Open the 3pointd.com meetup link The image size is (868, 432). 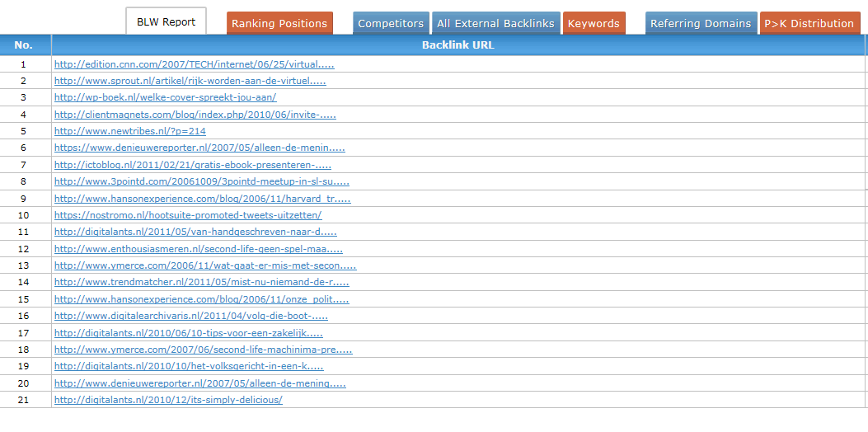(x=201, y=181)
